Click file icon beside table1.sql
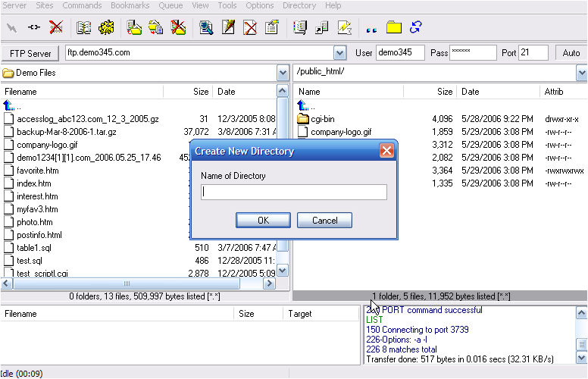Viewport: 588px width, 379px height. point(8,248)
